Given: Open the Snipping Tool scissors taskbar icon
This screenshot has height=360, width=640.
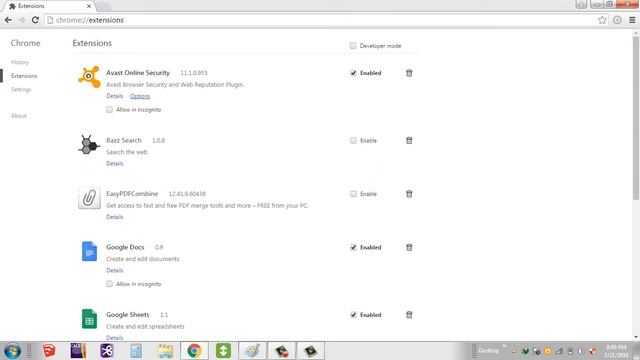Looking at the screenshot, I should click(107, 351).
